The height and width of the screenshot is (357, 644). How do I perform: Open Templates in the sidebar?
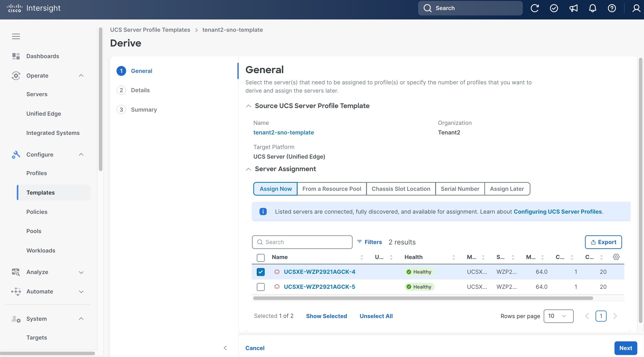[x=53, y=193]
